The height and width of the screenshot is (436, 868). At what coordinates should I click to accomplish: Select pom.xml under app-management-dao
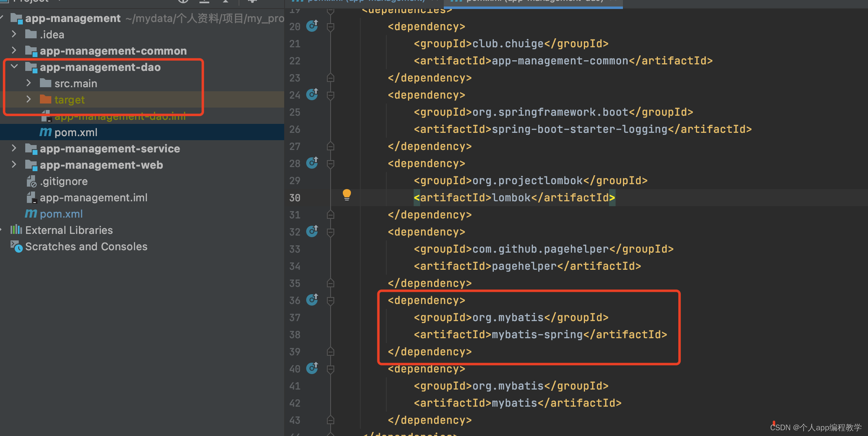(x=142, y=132)
